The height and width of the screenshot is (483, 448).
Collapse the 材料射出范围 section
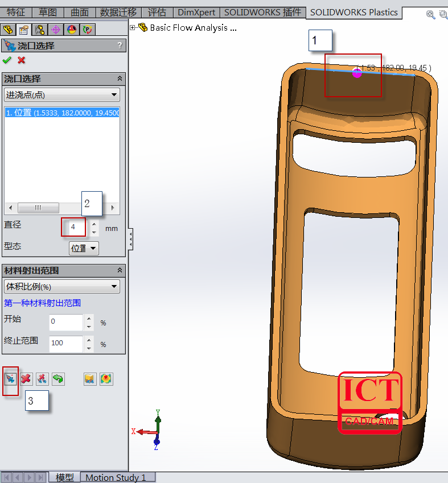120,270
